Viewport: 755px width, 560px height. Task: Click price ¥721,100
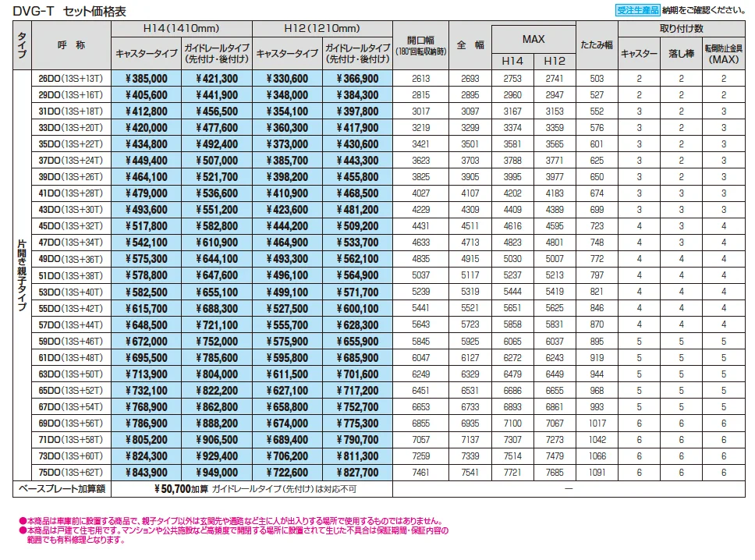[x=217, y=325]
